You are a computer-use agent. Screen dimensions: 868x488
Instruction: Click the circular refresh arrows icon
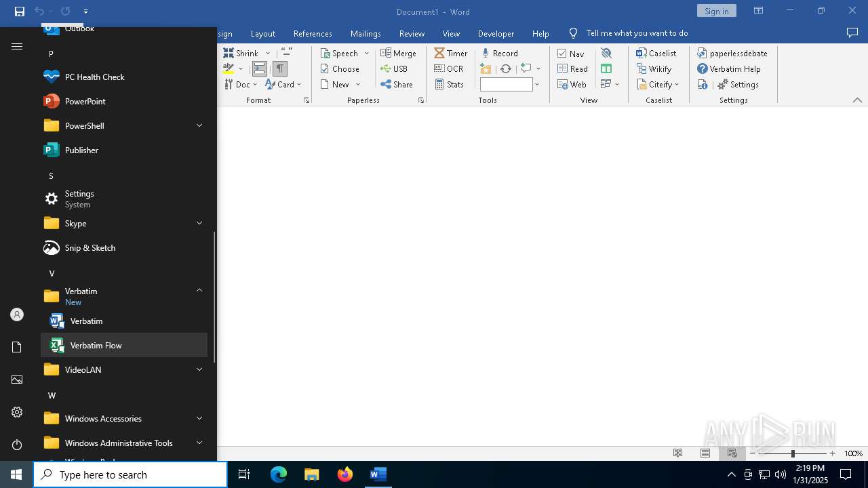[506, 68]
